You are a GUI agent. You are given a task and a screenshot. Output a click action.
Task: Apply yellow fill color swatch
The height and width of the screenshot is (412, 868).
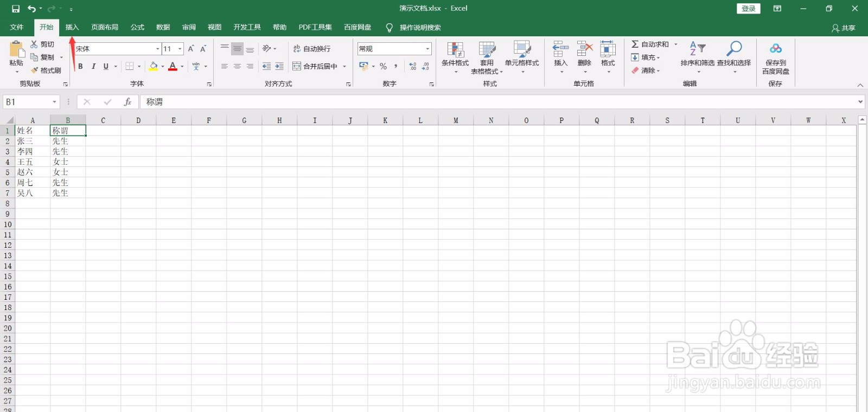click(x=154, y=66)
